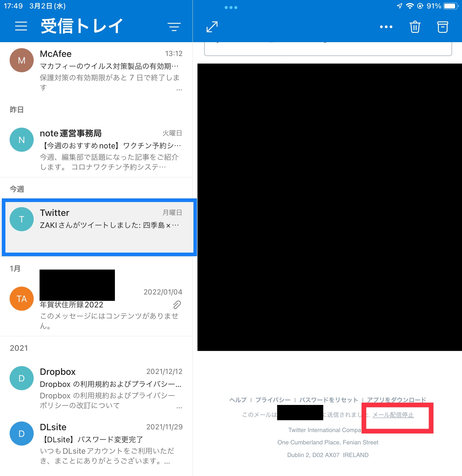Tap the clock in status bar
The width and height of the screenshot is (462, 476).
click(x=13, y=6)
